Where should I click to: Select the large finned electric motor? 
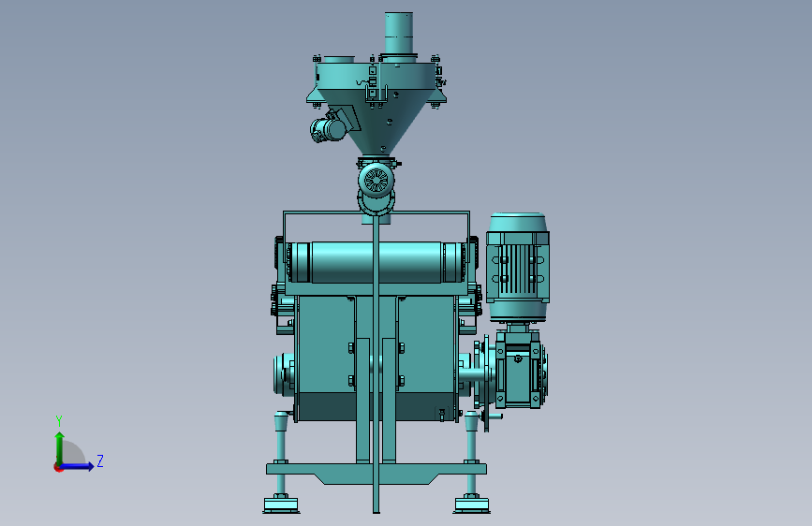[518, 267]
